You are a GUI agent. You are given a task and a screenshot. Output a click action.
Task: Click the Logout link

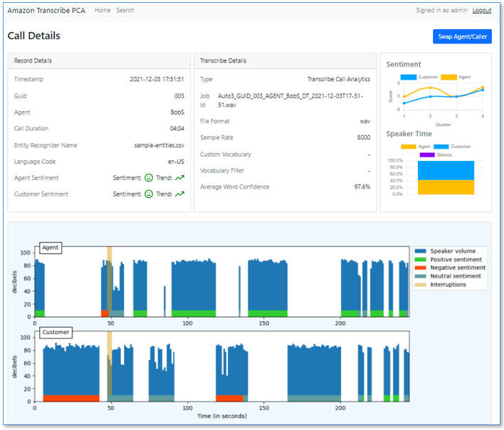[481, 10]
